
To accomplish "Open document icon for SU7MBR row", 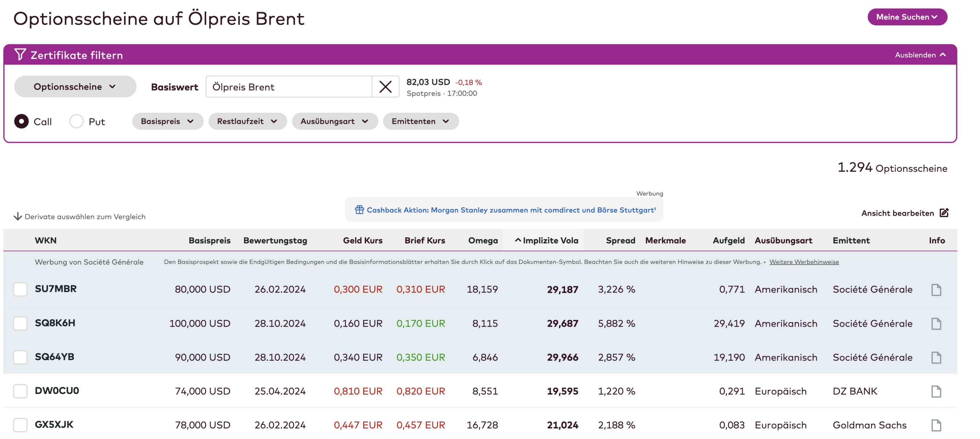I will tap(936, 290).
